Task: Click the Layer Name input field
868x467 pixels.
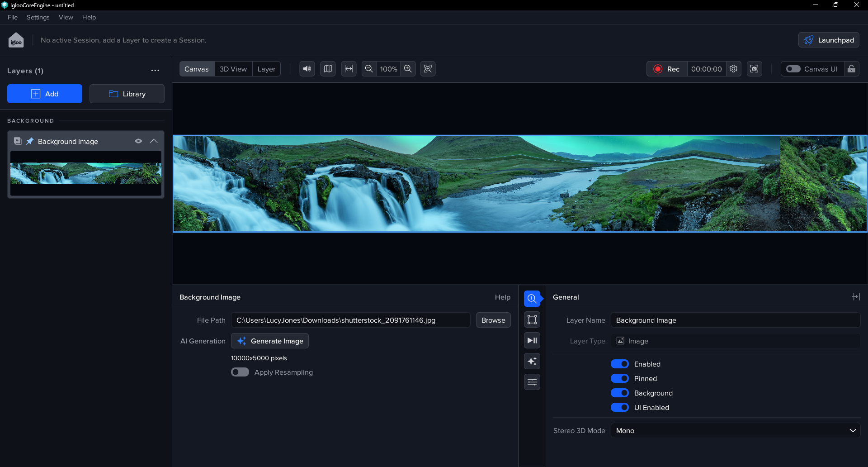Action: click(735, 320)
